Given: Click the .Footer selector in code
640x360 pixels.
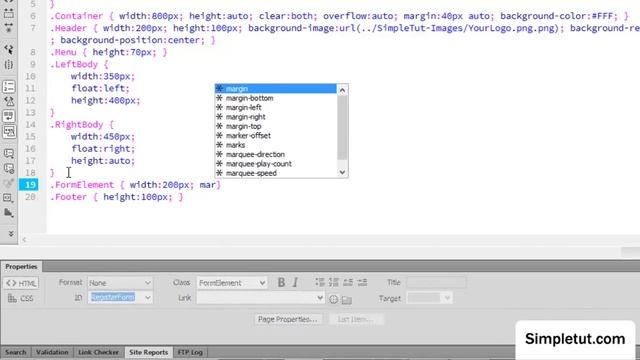Looking at the screenshot, I should click(69, 197).
